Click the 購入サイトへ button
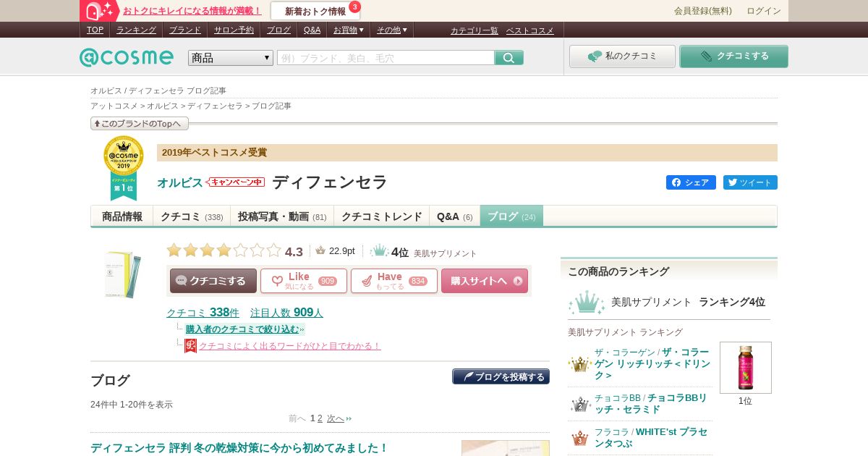This screenshot has height=456, width=868. 485,281
